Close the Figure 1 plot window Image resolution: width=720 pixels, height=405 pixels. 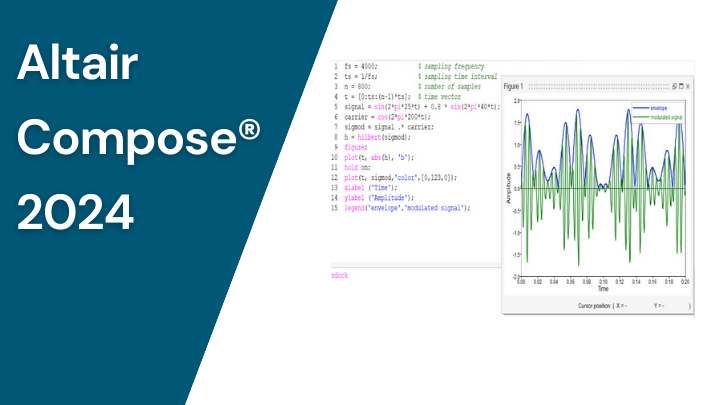688,87
